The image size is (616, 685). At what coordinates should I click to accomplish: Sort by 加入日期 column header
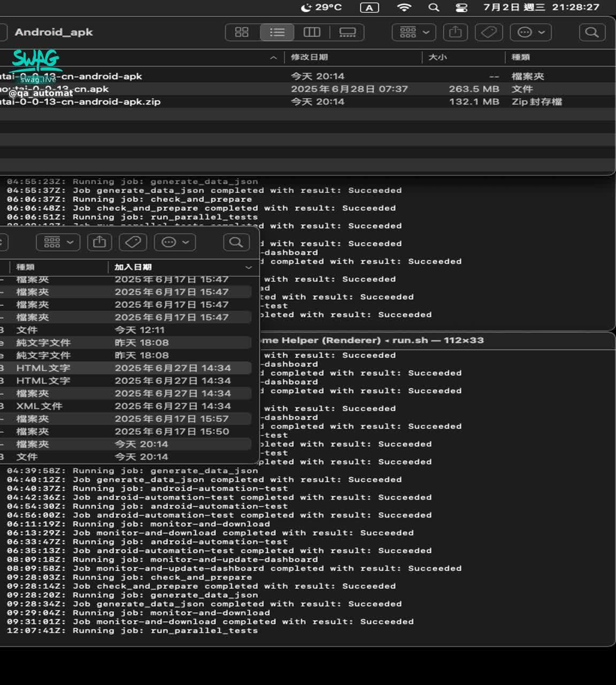coord(133,267)
